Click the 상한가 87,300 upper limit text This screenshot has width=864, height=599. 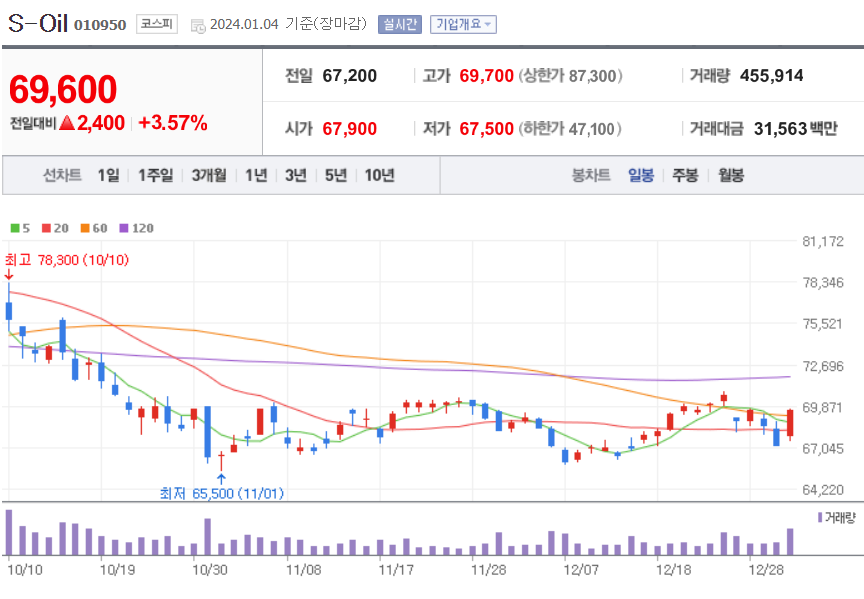570,75
